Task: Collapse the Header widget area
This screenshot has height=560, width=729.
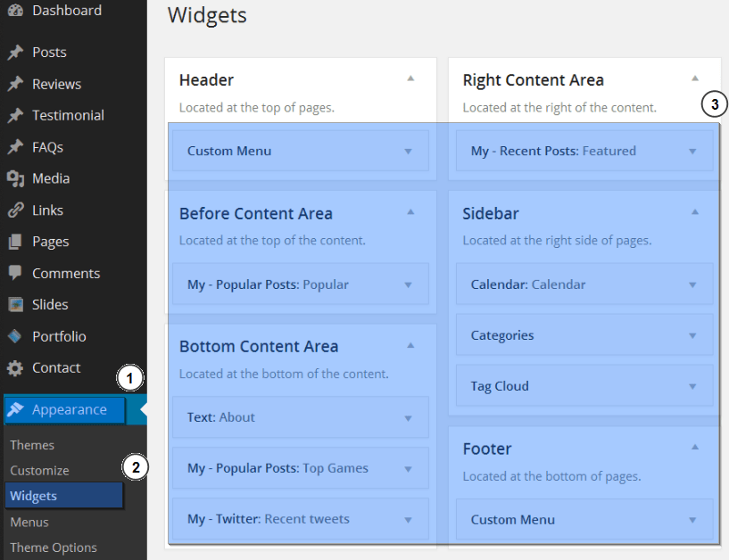Action: [x=410, y=78]
